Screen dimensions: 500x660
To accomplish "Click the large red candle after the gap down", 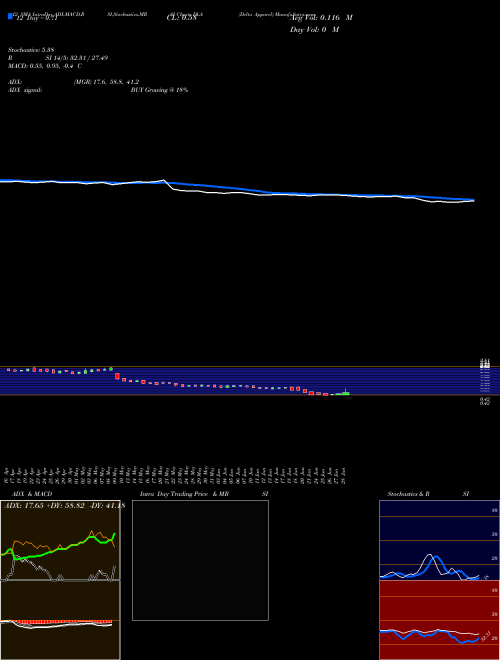I will pyautogui.click(x=117, y=376).
